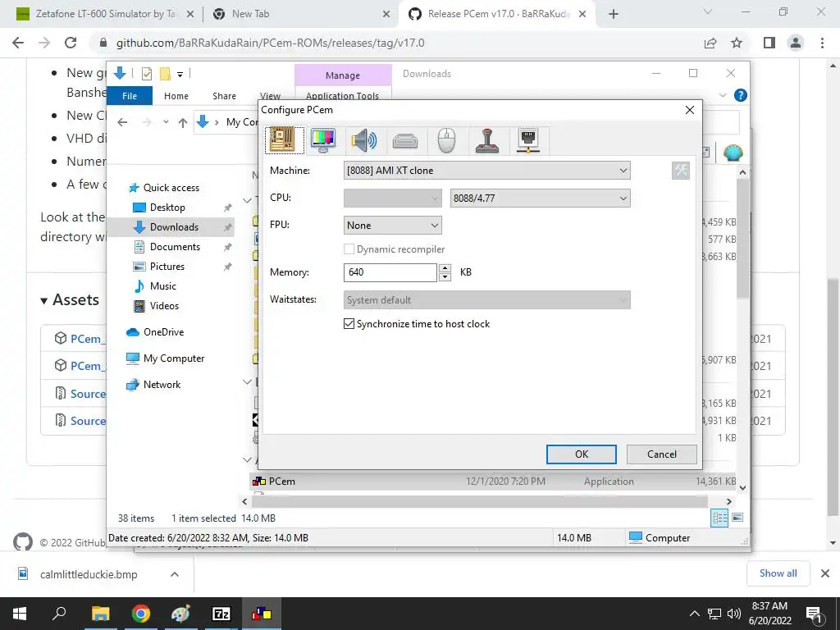Switch Explorer to large icons view
The height and width of the screenshot is (630, 840).
pos(737,518)
